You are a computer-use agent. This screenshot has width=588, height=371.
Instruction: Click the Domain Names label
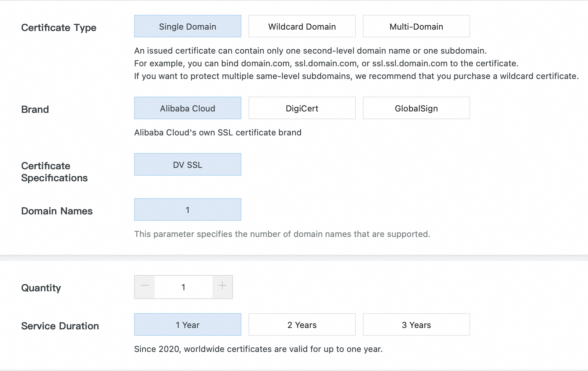pyautogui.click(x=57, y=211)
